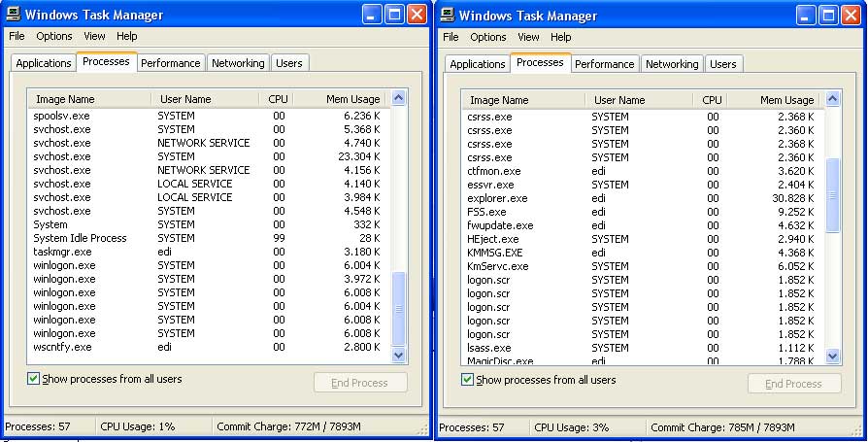Switch to Networking tab in right window
Screen dimensions: 868x442
[672, 64]
